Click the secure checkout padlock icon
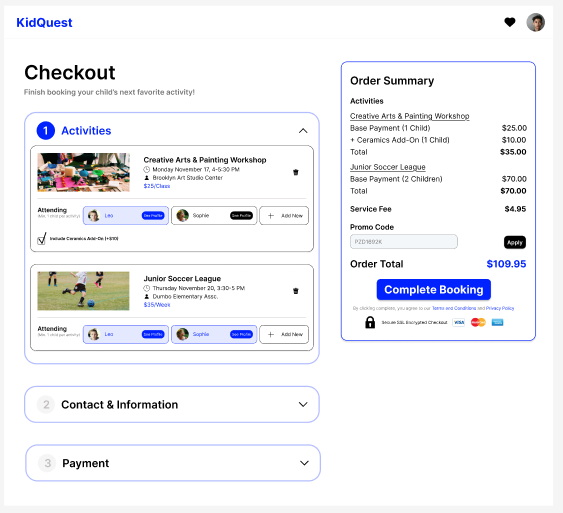The height and width of the screenshot is (513, 563). (370, 322)
